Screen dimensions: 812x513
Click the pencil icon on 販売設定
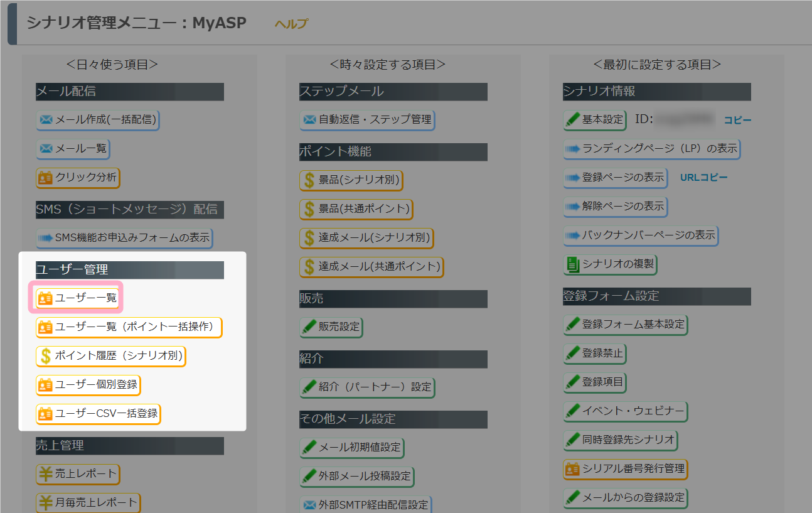tap(309, 327)
